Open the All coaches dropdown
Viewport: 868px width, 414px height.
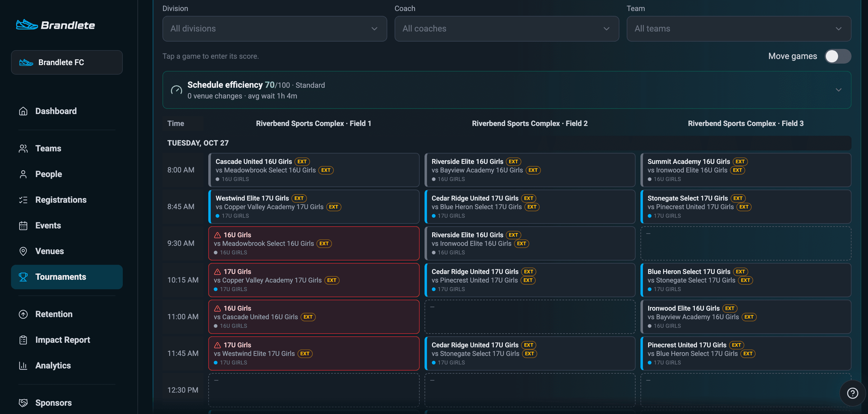(x=506, y=29)
